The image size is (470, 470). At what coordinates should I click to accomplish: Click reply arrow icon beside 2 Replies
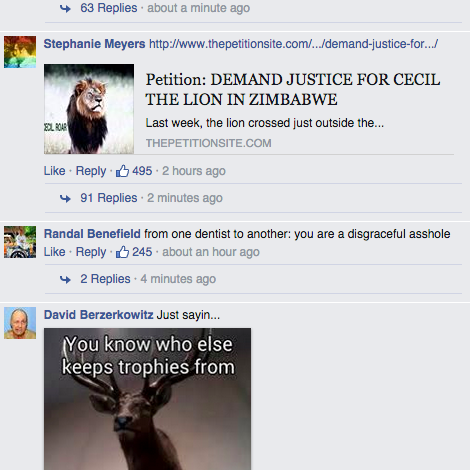[x=65, y=279]
